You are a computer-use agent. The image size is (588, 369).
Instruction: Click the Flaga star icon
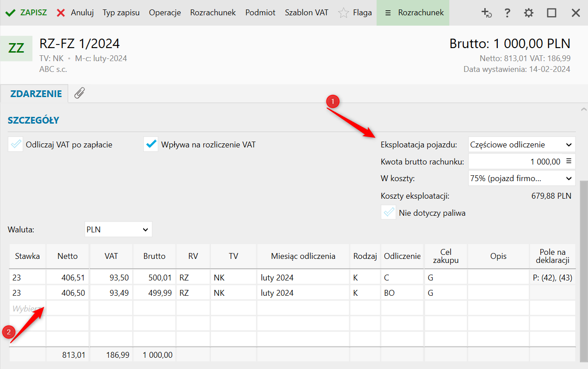coord(343,13)
